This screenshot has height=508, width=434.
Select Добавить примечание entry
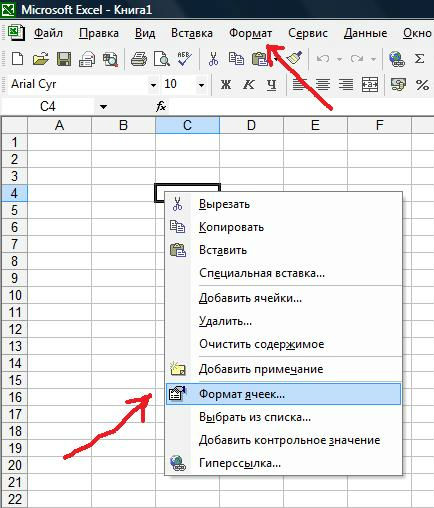click(x=283, y=369)
